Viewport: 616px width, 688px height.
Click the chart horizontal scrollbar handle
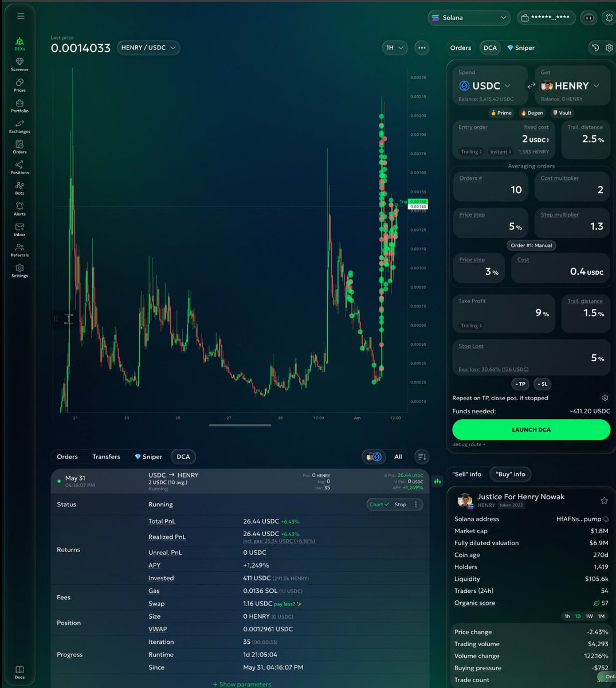click(240, 425)
